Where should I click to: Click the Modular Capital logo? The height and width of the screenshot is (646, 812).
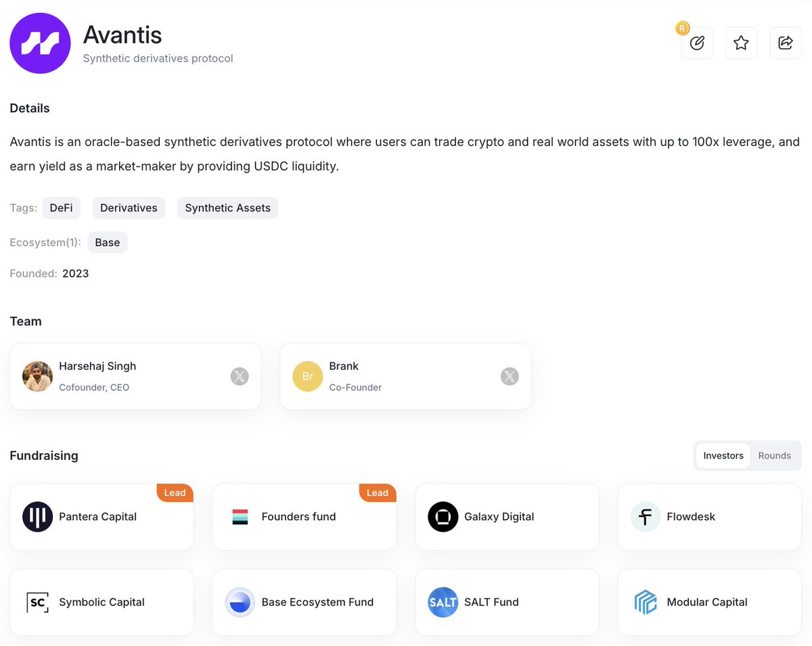pos(646,602)
